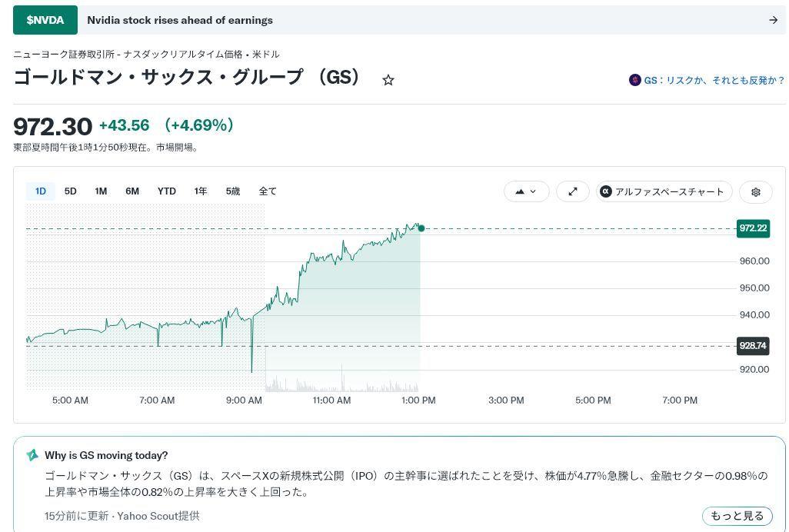Click the +43.56 price change value

tap(125, 125)
